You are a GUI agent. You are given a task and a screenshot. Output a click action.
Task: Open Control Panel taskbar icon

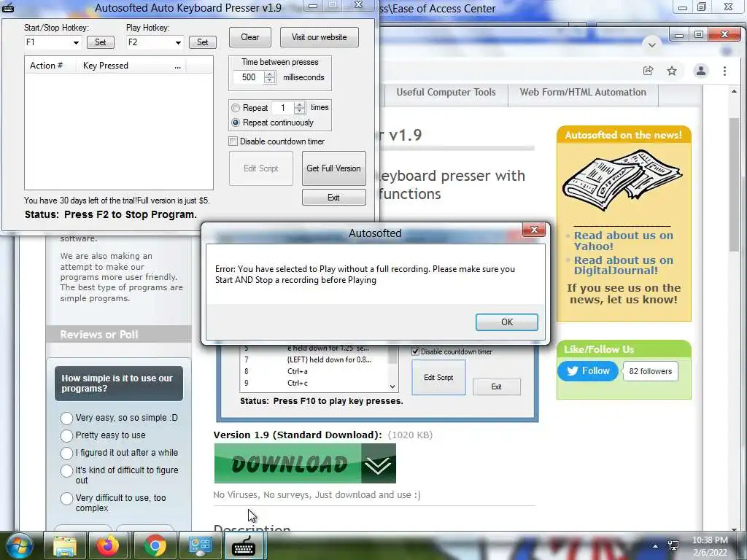[x=201, y=545]
